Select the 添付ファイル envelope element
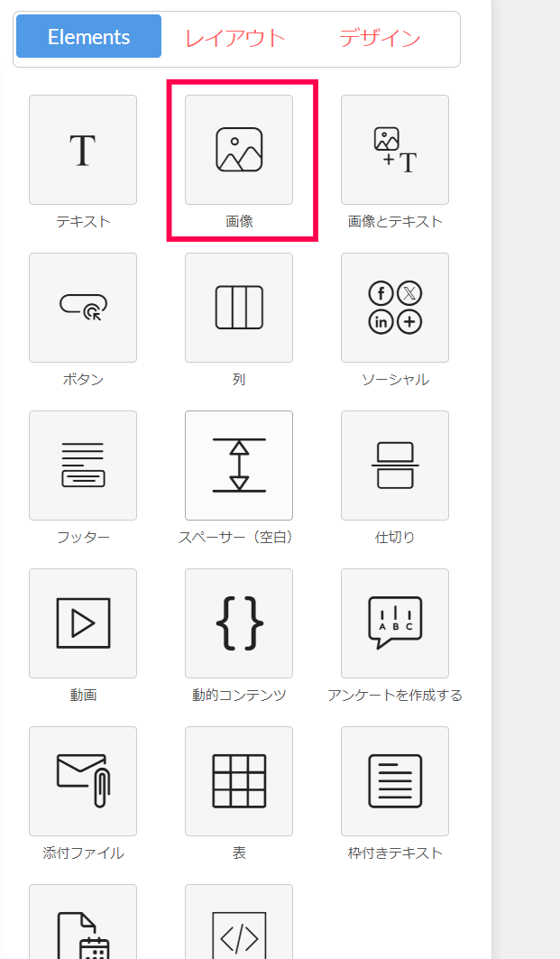 [x=83, y=781]
